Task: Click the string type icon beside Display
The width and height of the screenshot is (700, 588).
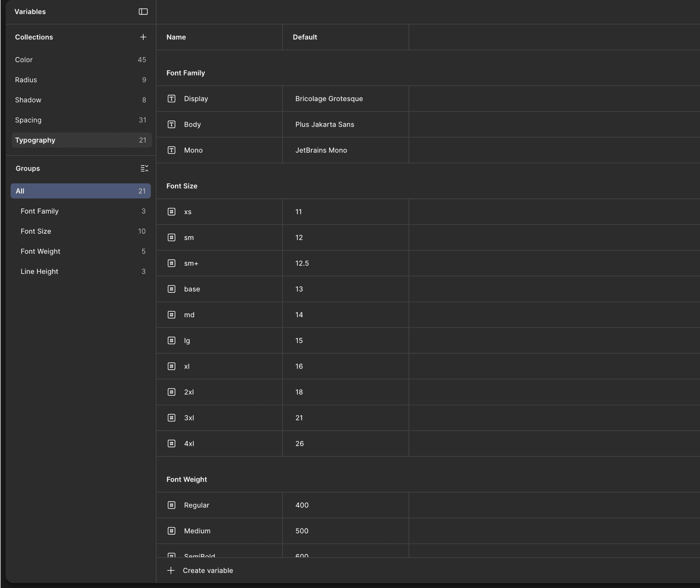Action: (171, 99)
